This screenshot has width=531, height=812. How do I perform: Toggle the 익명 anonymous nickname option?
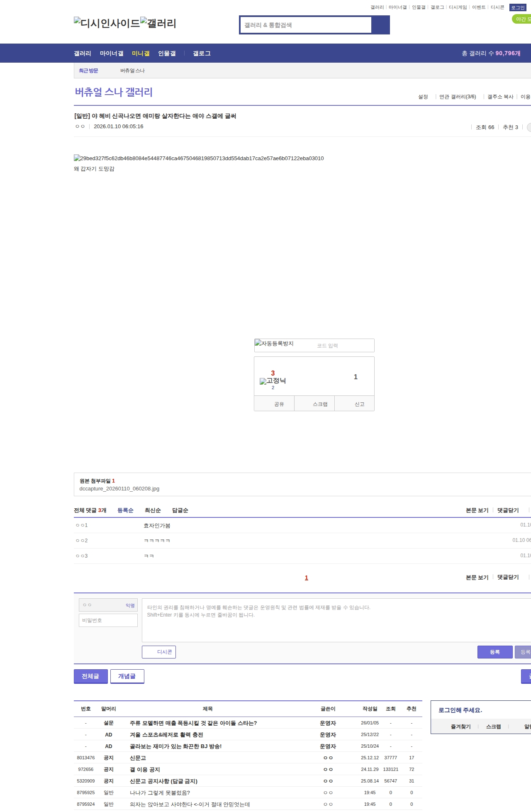click(x=130, y=605)
